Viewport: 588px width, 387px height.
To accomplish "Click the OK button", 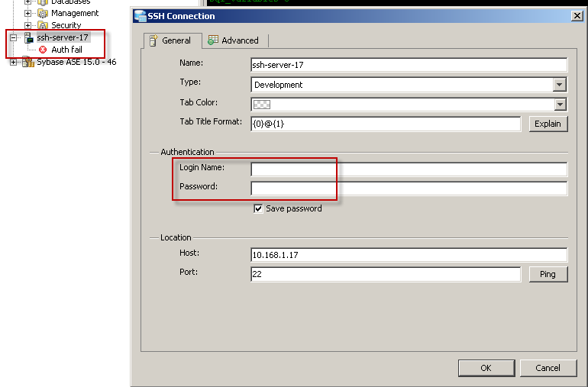I will tap(486, 368).
